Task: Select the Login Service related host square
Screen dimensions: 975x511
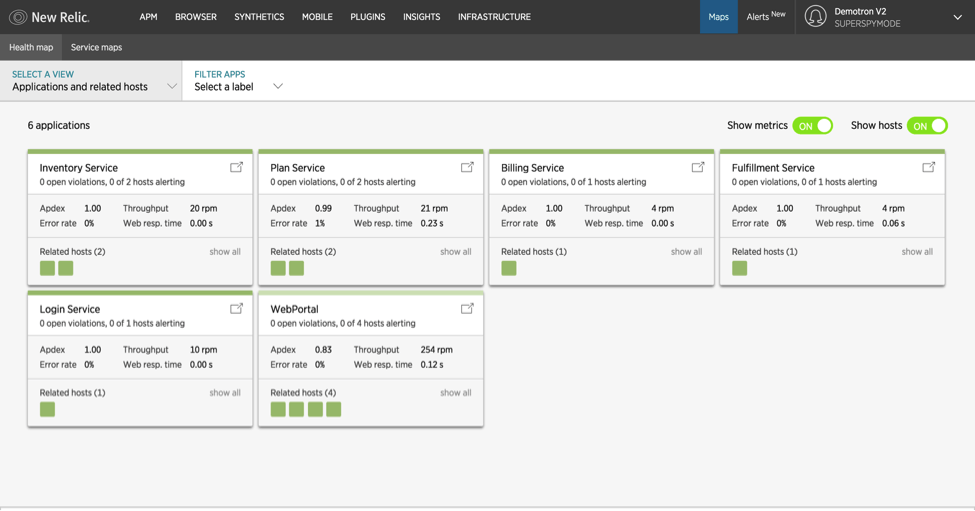Action: pyautogui.click(x=47, y=409)
